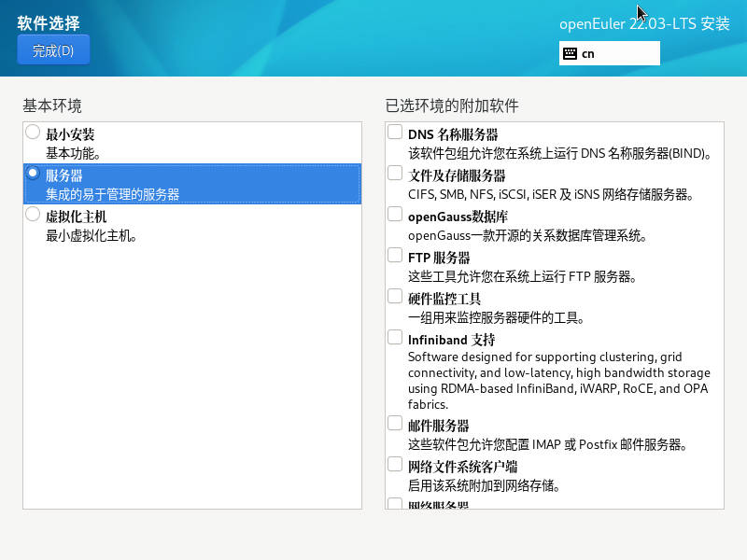Click the keyboard icon beside cn
Image resolution: width=747 pixels, height=560 pixels.
point(570,53)
